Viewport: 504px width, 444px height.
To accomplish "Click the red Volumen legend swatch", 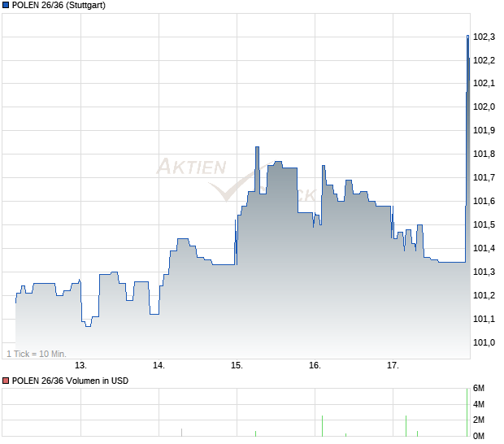I will tap(6, 381).
